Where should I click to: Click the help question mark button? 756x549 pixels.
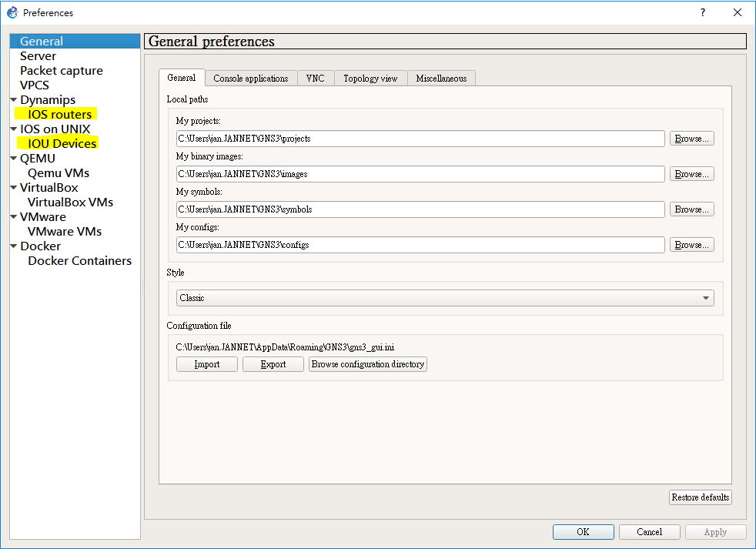pyautogui.click(x=702, y=12)
